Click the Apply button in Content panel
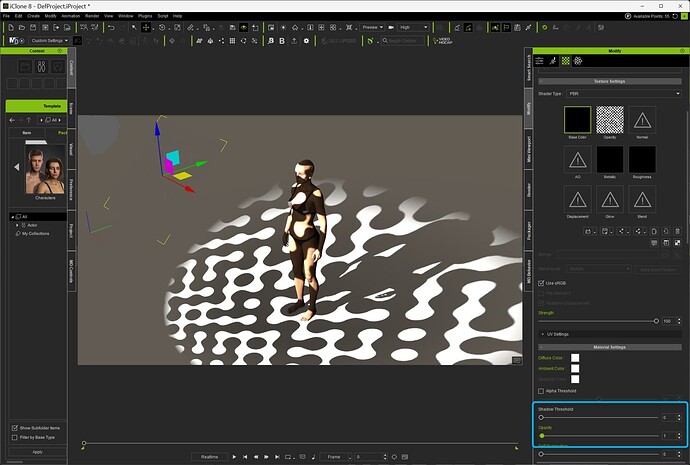The image size is (690, 465). 37,452
